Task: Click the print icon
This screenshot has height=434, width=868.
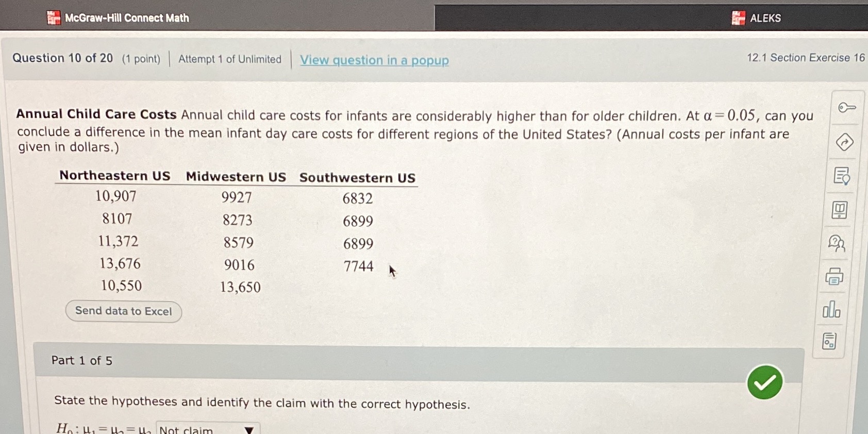Action: [835, 277]
